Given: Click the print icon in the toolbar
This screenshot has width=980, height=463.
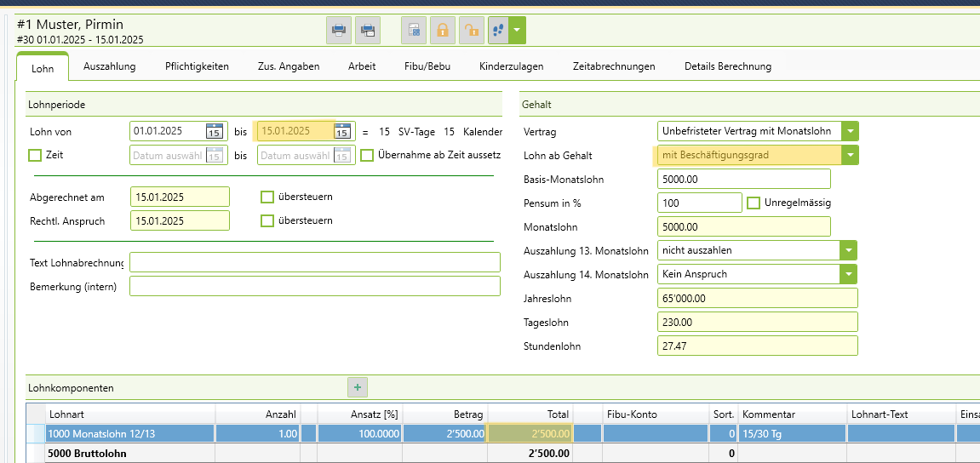Looking at the screenshot, I should [x=339, y=31].
